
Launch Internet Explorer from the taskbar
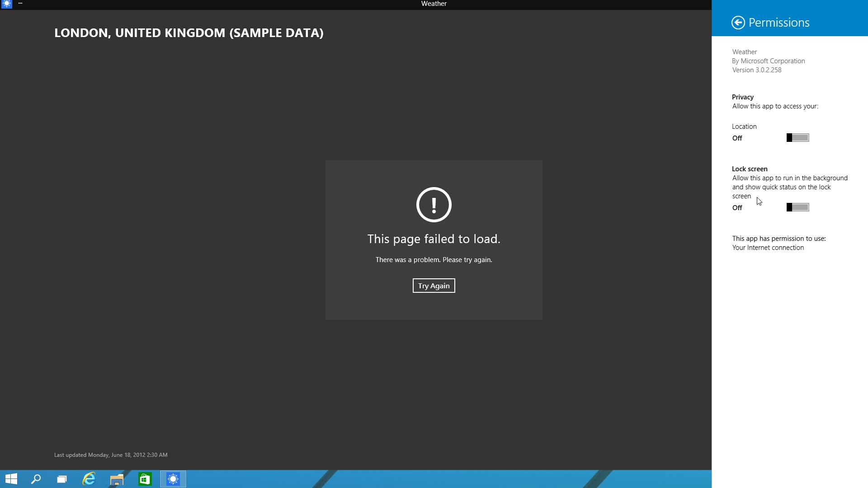[89, 479]
